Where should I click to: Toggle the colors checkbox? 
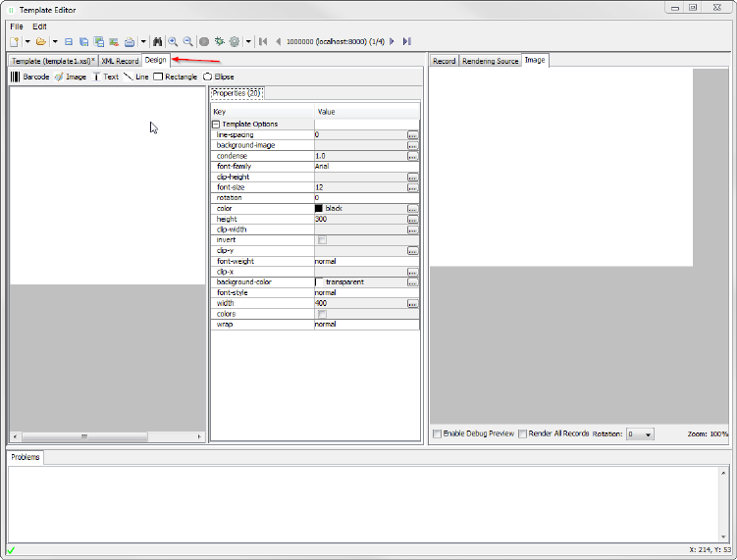pyautogui.click(x=322, y=314)
